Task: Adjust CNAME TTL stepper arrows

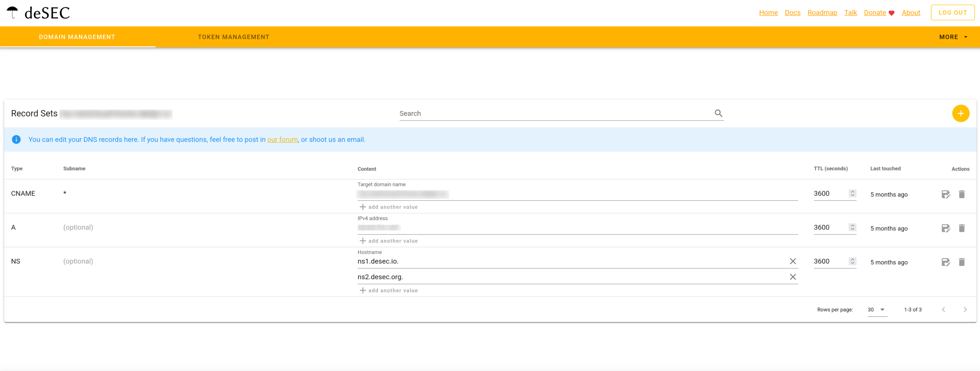Action: [852, 193]
